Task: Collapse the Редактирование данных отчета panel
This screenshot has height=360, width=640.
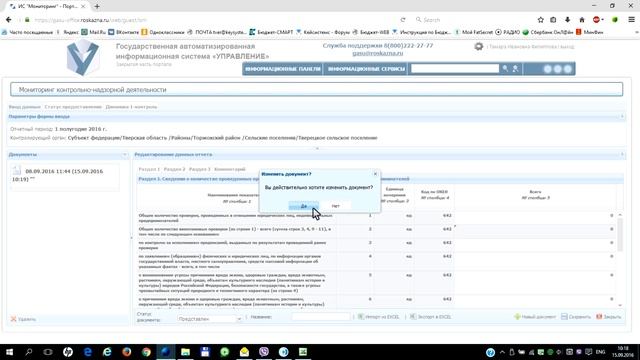Action: [x=622, y=155]
